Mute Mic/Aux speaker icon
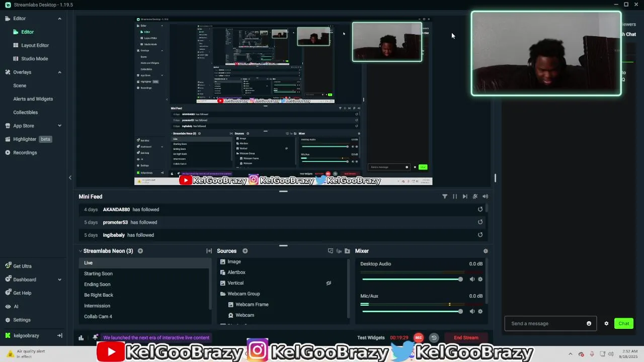This screenshot has height=362, width=644. tap(472, 311)
